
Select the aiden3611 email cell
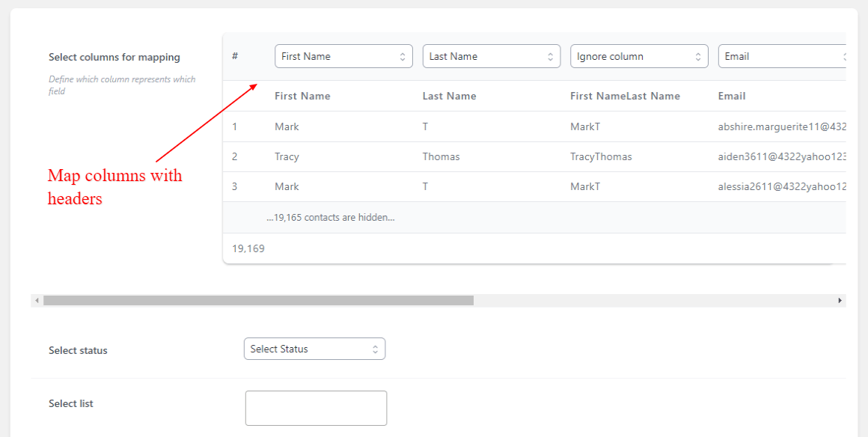(x=782, y=156)
